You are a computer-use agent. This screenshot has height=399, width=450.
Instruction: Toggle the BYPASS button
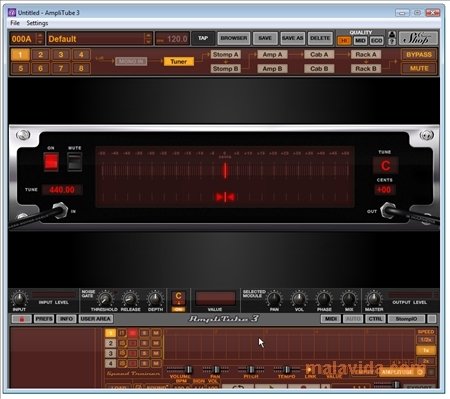[419, 54]
